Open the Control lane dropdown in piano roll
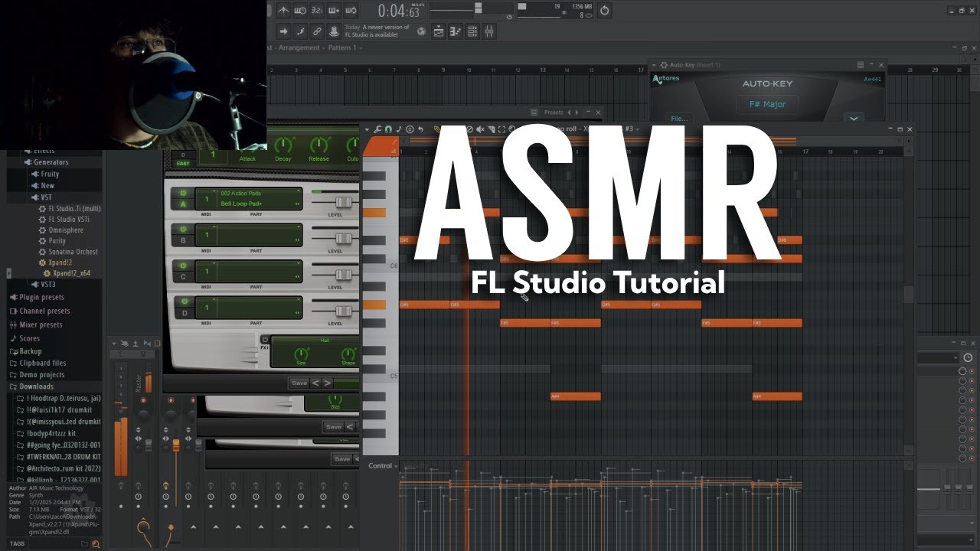The height and width of the screenshot is (551, 980). click(x=383, y=465)
